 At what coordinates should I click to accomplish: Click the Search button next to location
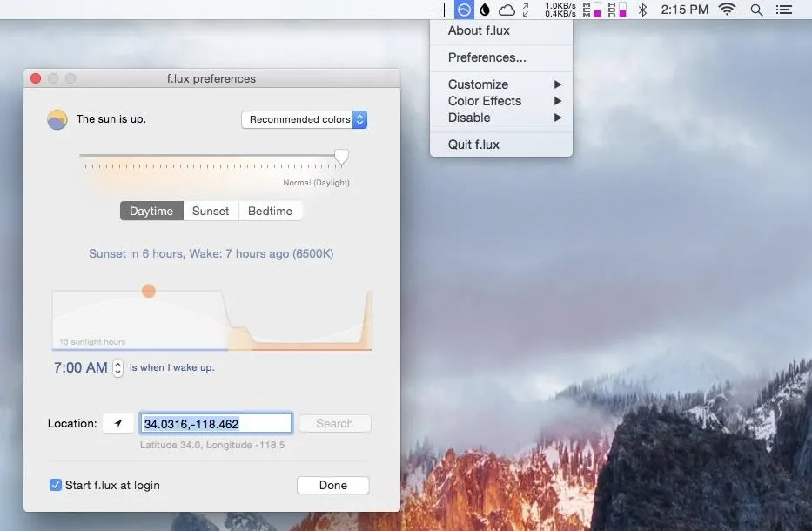coord(334,423)
